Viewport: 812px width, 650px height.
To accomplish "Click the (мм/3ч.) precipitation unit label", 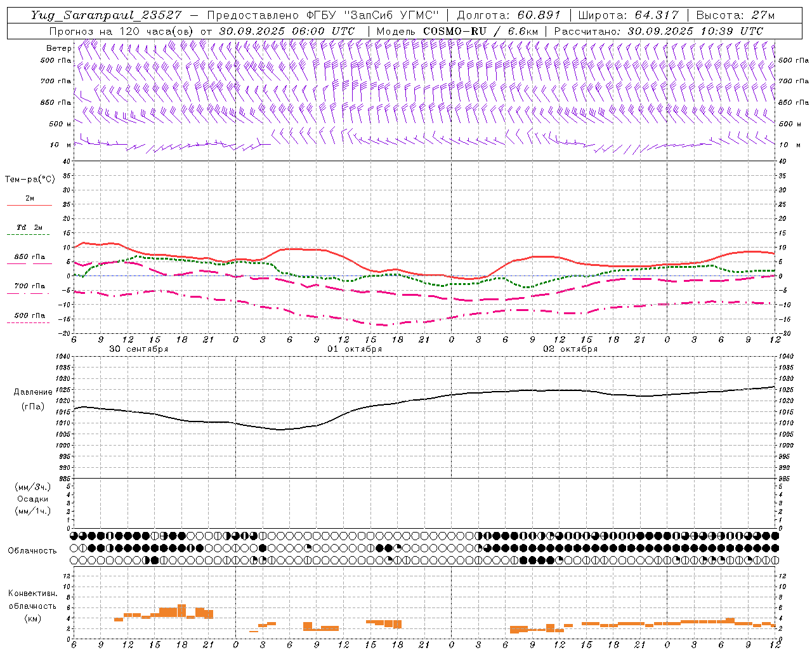I will [32, 487].
